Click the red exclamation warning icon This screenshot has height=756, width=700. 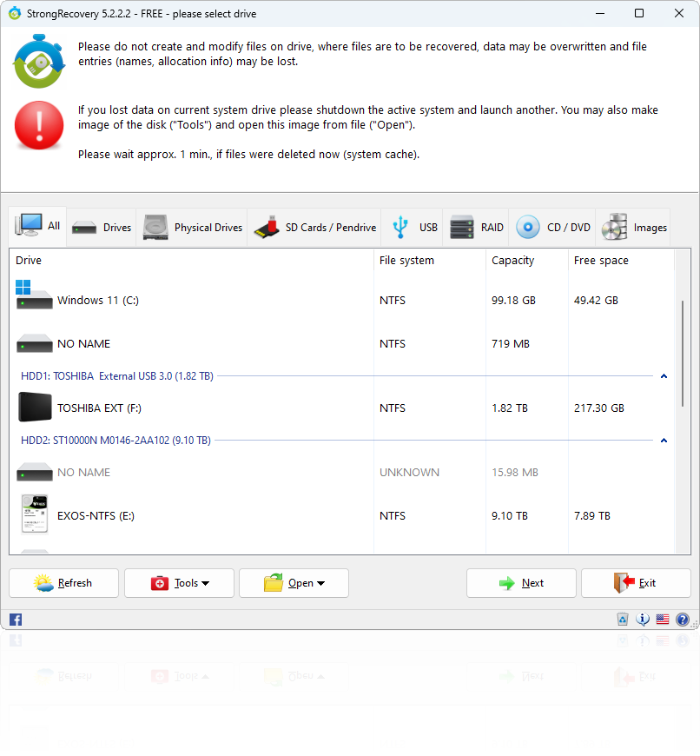(x=39, y=125)
